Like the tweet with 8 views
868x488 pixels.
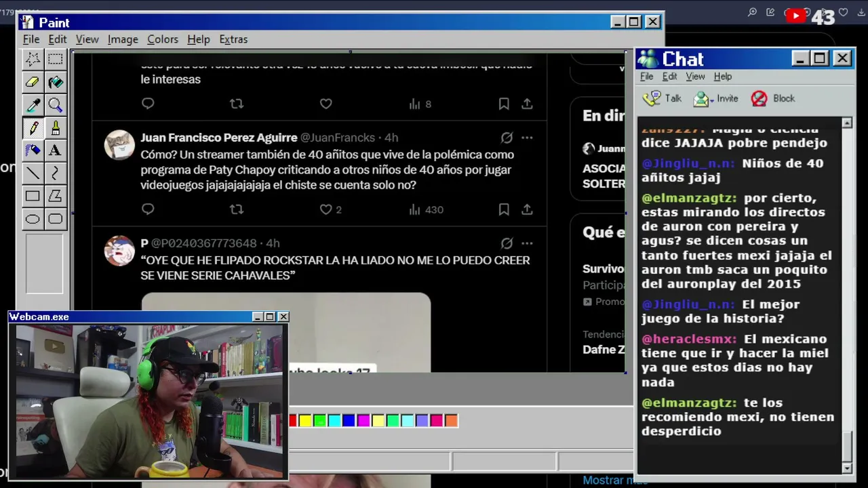(x=326, y=104)
